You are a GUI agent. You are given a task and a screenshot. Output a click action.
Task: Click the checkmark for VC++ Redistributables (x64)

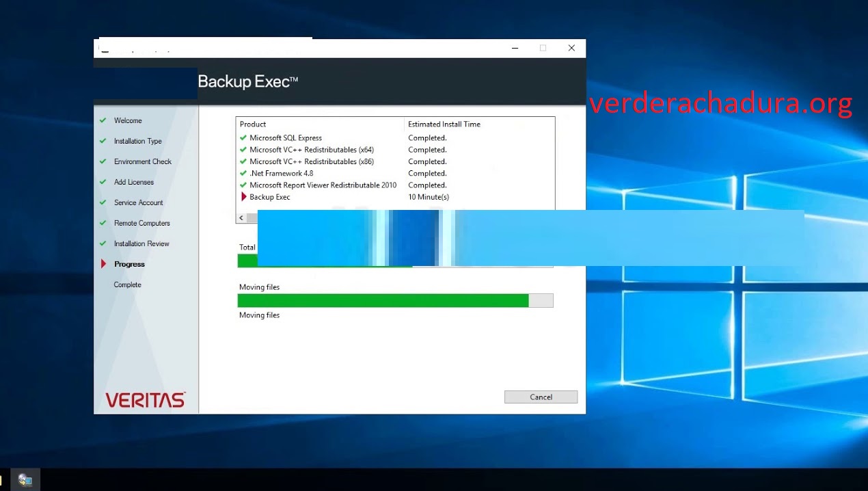pyautogui.click(x=243, y=149)
